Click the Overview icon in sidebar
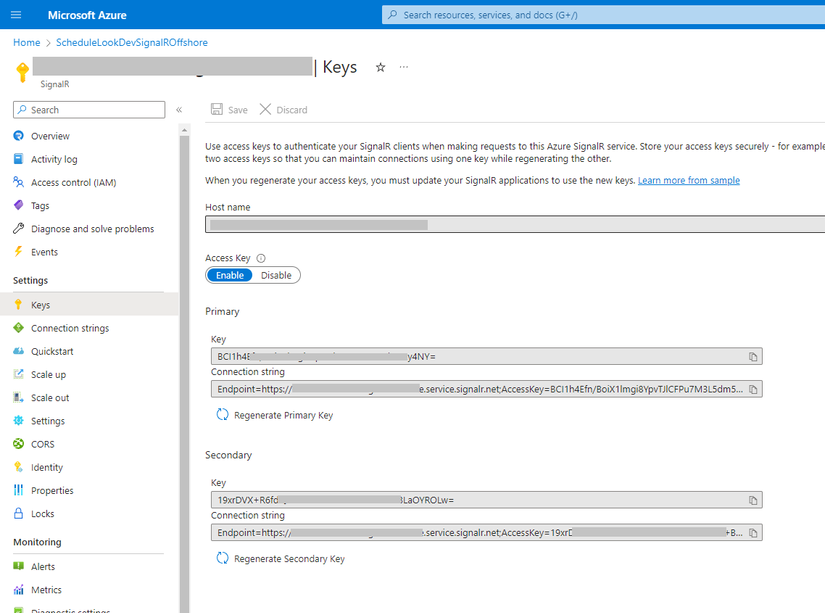 pos(18,136)
